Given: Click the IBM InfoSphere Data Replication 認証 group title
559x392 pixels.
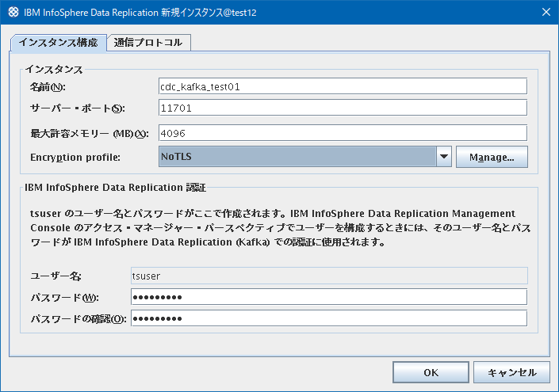Looking at the screenshot, I should click(115, 188).
